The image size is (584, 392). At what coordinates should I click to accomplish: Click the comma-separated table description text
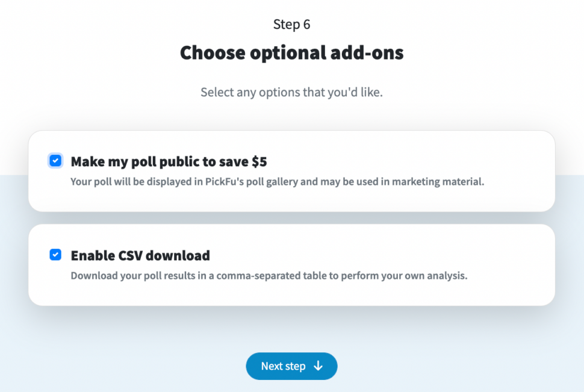click(269, 276)
